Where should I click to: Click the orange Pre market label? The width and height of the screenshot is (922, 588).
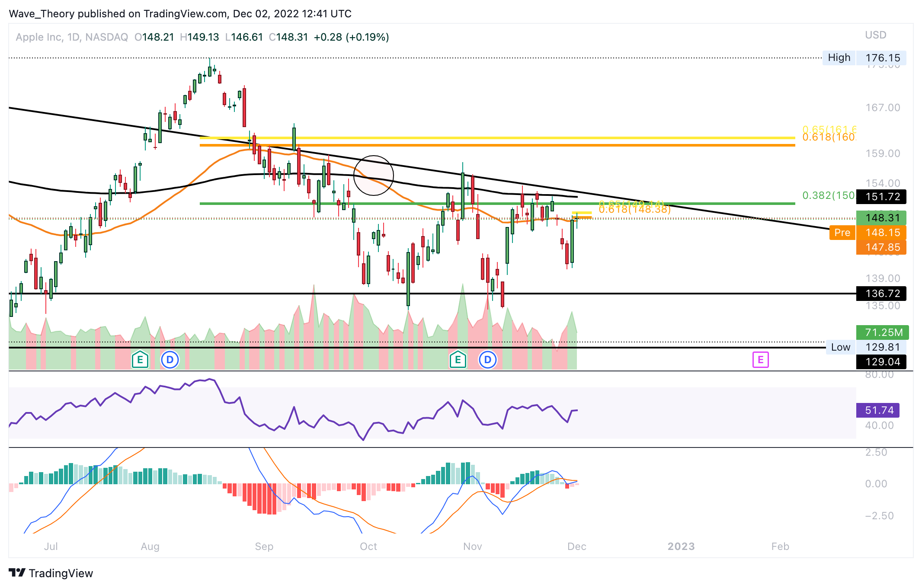click(842, 233)
